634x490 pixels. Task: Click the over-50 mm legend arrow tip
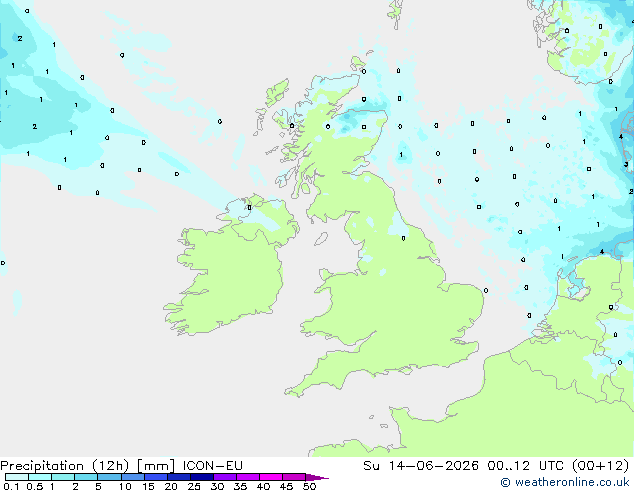[317, 477]
